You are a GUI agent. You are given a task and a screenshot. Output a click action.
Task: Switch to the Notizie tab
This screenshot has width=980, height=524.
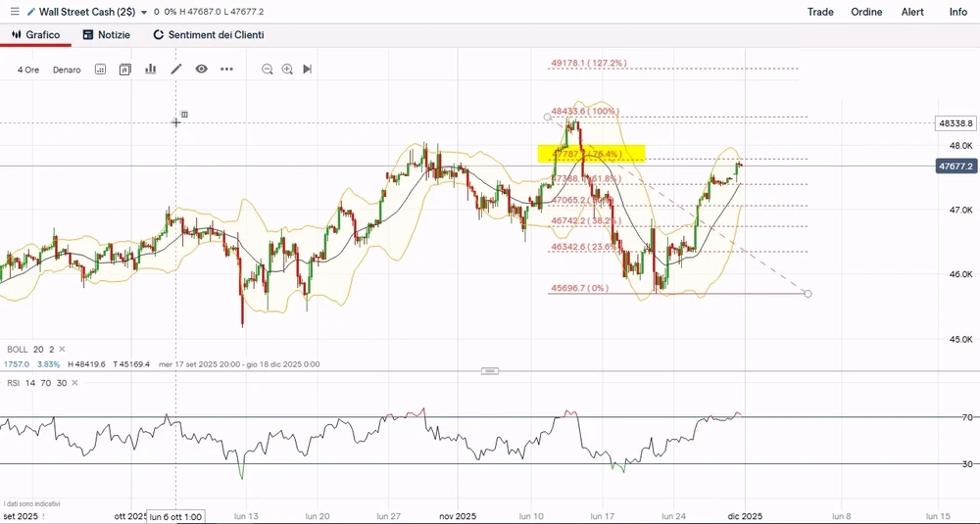coord(106,34)
